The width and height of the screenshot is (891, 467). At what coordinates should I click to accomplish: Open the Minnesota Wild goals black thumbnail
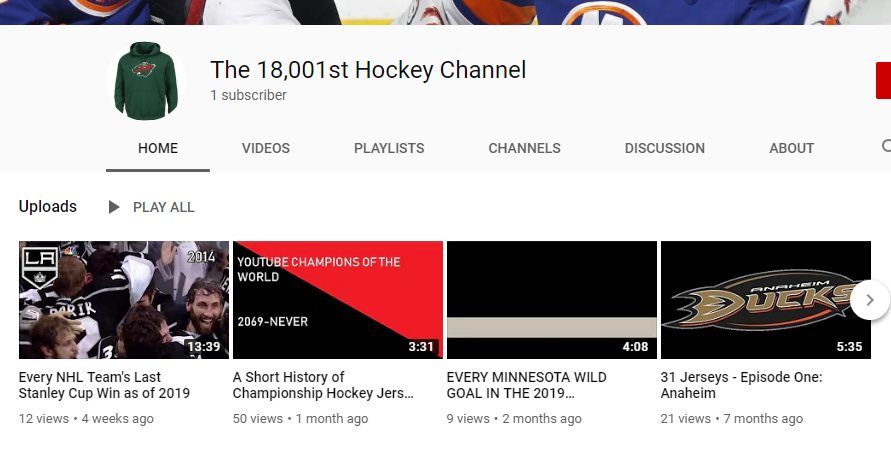[x=552, y=300]
